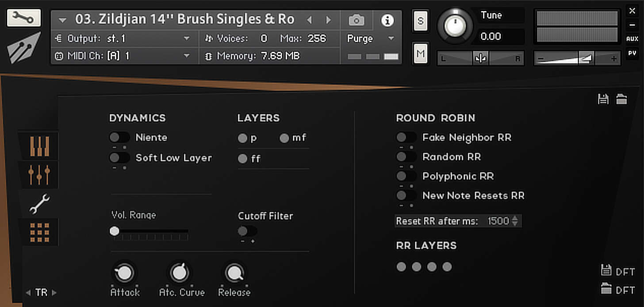Click the first RR Layers dot
This screenshot has width=644, height=307.
pyautogui.click(x=401, y=267)
